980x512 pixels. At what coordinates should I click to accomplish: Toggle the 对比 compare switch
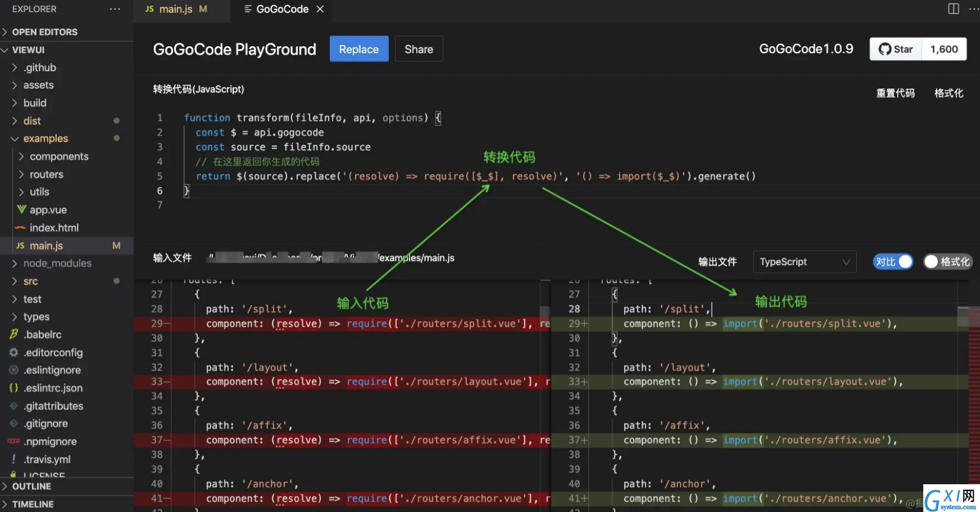893,262
